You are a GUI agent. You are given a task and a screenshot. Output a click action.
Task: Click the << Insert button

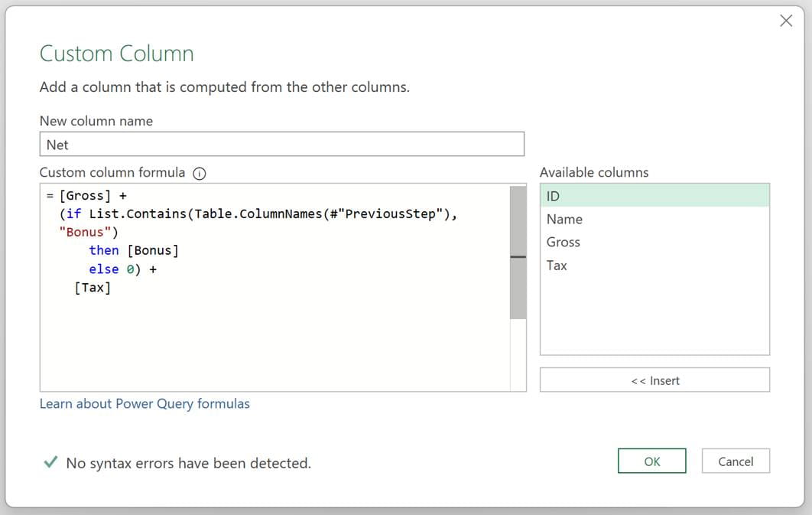pos(654,380)
